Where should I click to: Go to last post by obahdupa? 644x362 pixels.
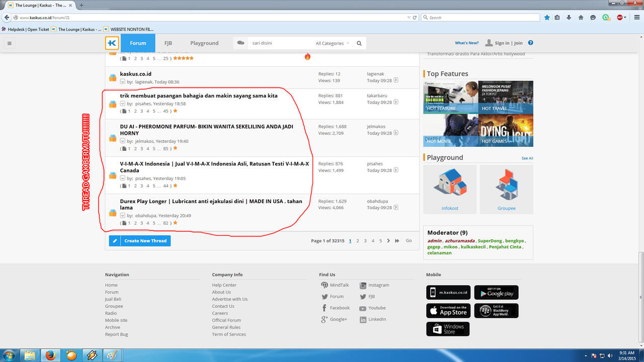[396, 208]
